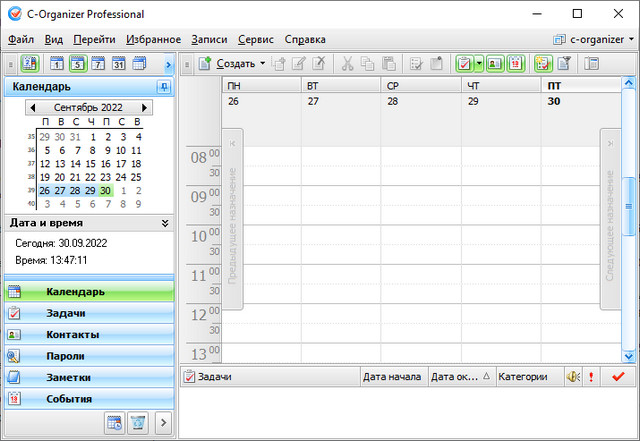Click the trash bin icon below the sidebar
The image size is (640, 441).
137,422
